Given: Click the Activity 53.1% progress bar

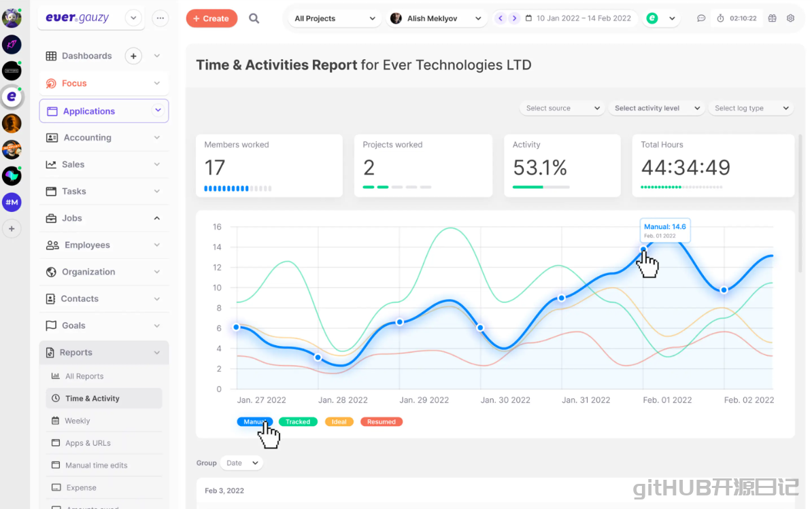Looking at the screenshot, I should click(541, 187).
